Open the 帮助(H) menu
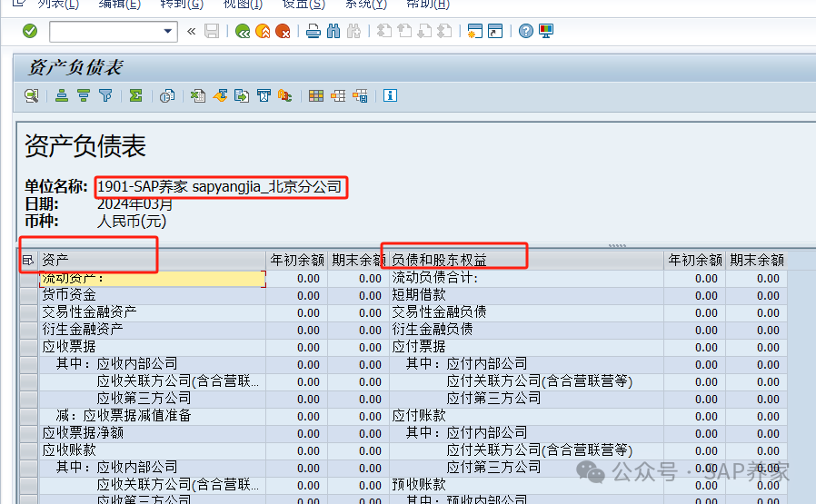The width and height of the screenshot is (816, 504). 428,5
